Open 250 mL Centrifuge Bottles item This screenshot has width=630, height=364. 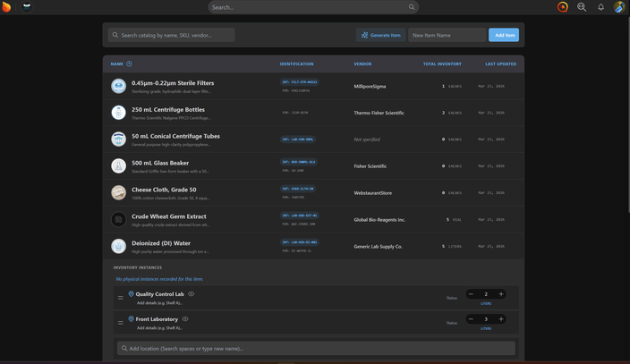(168, 109)
